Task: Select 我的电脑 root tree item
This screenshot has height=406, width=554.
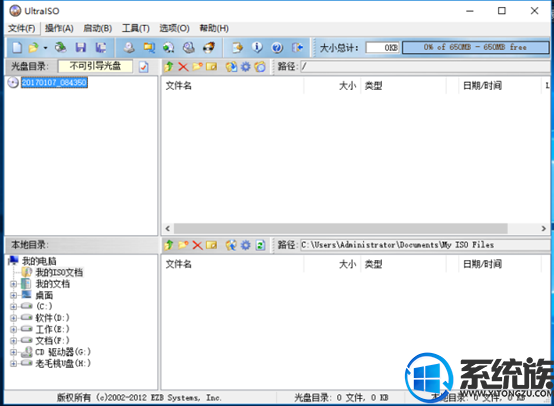Action: pyautogui.click(x=39, y=261)
